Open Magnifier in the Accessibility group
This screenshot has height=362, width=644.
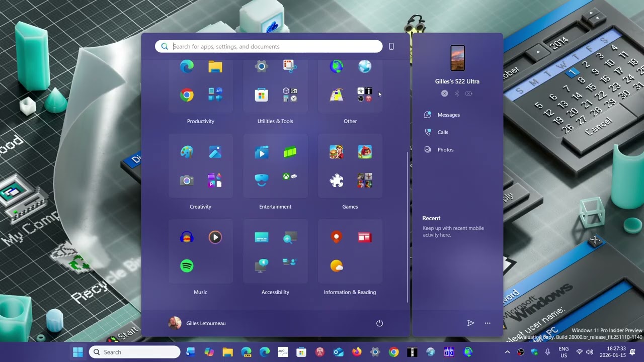click(290, 237)
